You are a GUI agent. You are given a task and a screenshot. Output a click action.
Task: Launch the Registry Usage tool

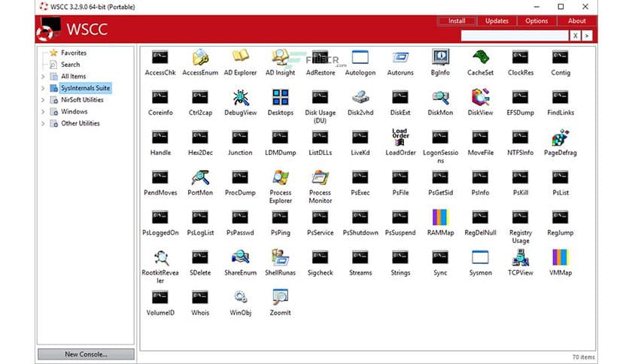(521, 217)
